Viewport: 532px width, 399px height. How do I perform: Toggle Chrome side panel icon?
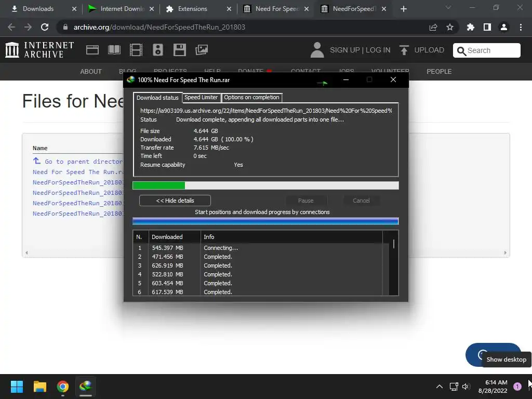[x=487, y=27]
